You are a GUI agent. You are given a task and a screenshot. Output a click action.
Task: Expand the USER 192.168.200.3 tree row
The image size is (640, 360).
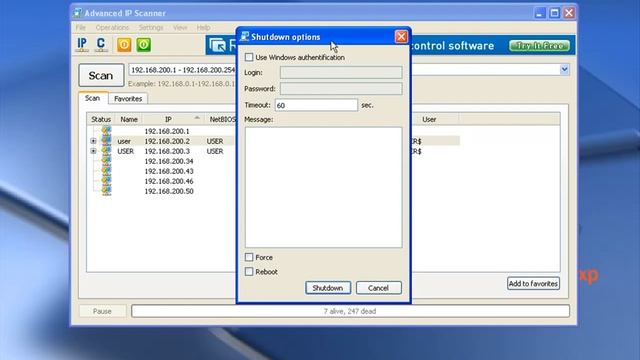click(93, 151)
